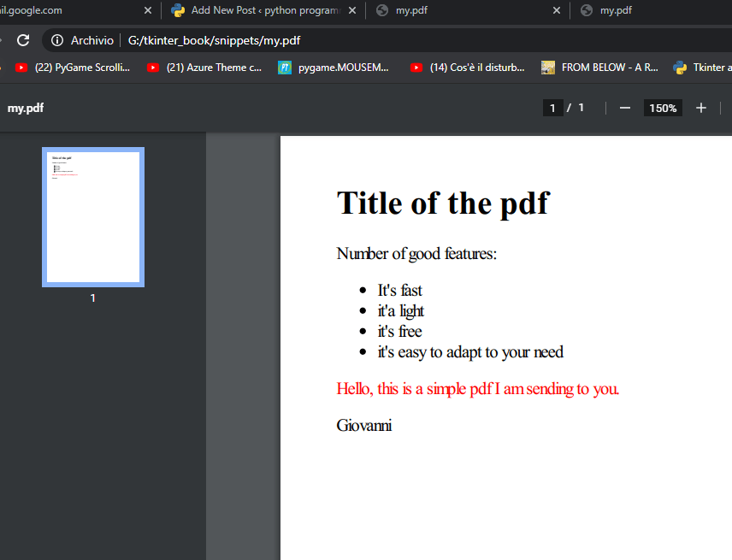Open the Cos'è il disturb bookmark

tap(466, 68)
